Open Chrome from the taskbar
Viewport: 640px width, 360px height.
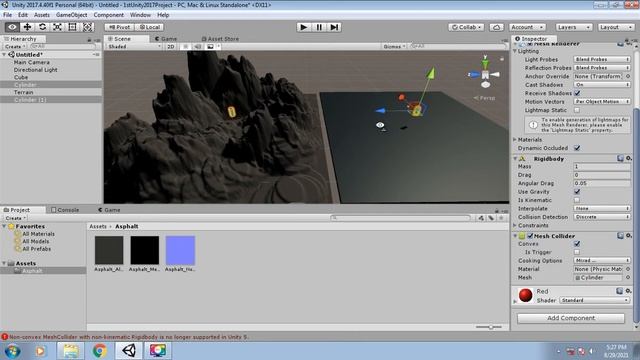[100, 351]
